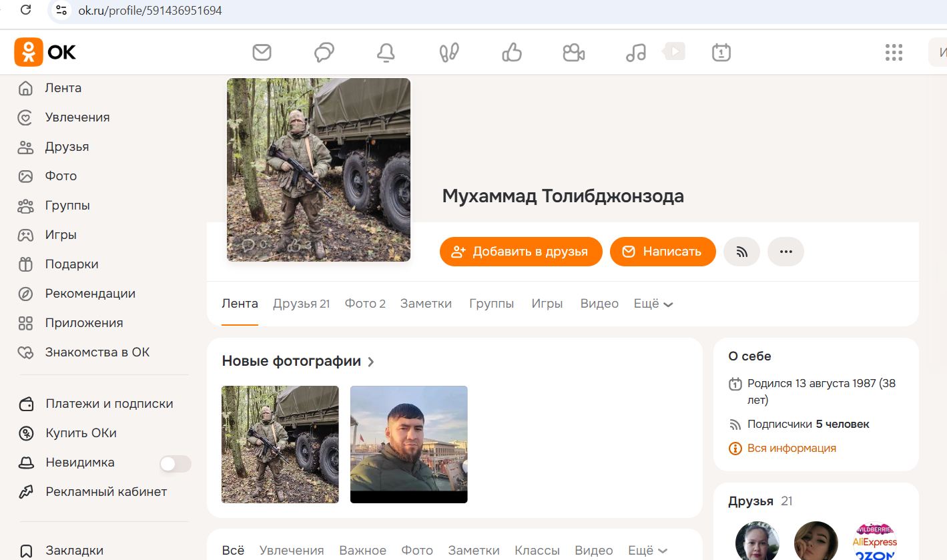Select the Фото 2 profile tab
947x560 pixels.
click(x=365, y=304)
